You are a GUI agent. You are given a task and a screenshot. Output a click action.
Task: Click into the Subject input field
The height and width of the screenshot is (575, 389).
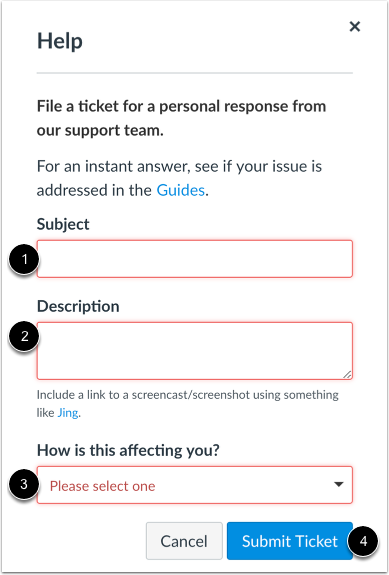(x=195, y=259)
